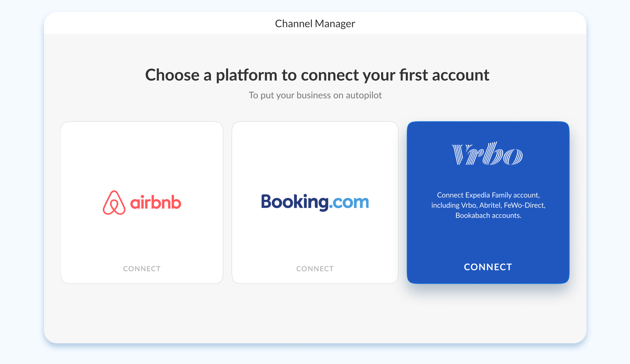Click the 'Choose a platform' heading

click(x=317, y=75)
